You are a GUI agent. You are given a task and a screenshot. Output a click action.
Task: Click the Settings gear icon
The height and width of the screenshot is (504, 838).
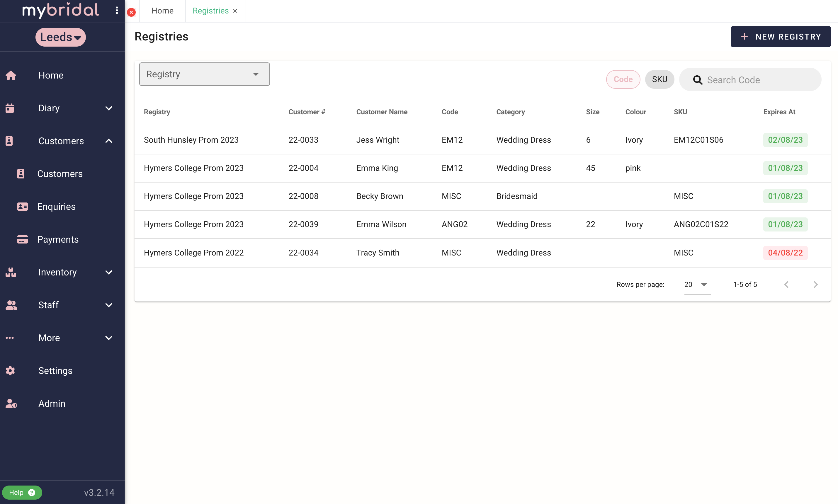[x=10, y=371]
